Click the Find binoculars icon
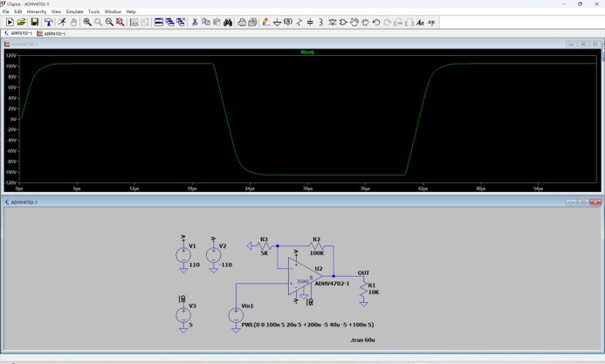 pos(228,22)
